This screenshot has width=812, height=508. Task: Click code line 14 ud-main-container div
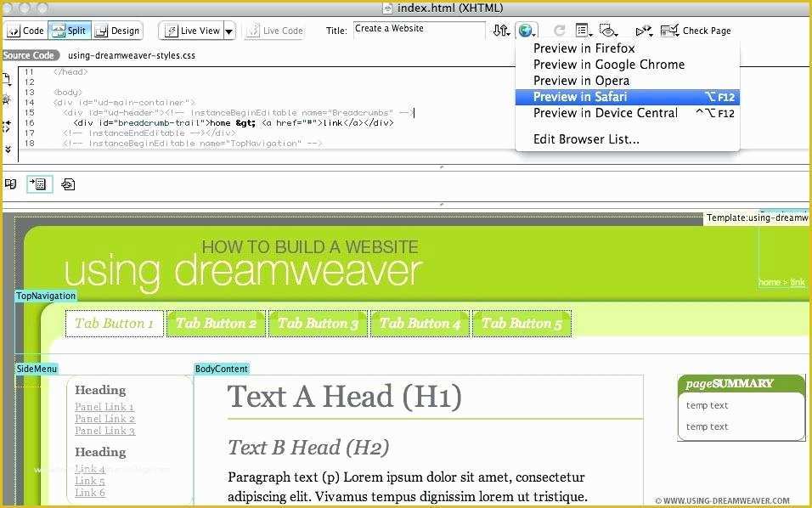124,103
